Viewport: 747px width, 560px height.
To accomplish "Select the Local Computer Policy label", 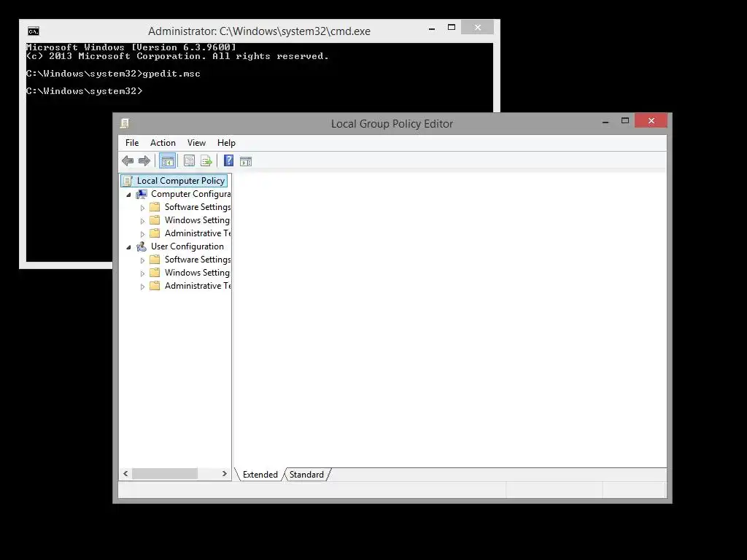I will click(181, 181).
